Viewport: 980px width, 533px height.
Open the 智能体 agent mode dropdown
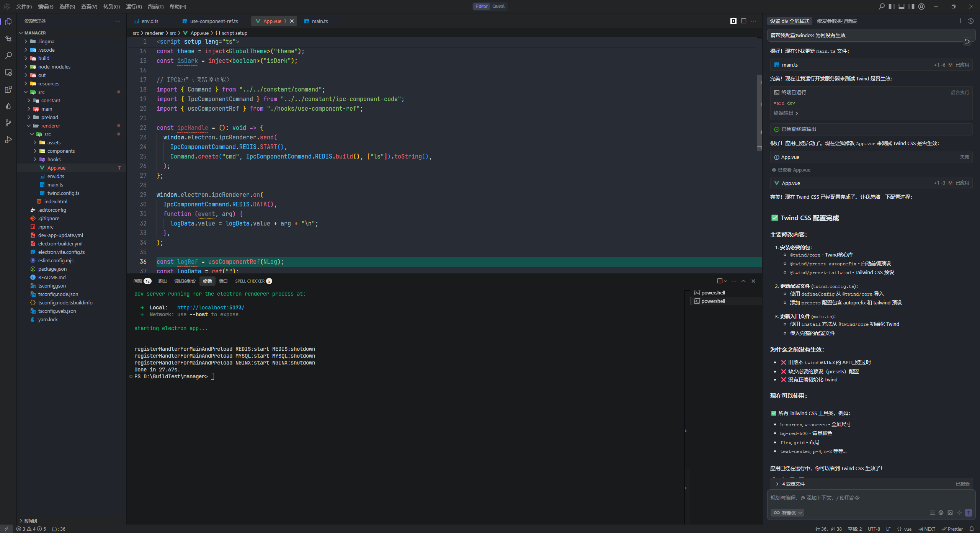pos(787,513)
